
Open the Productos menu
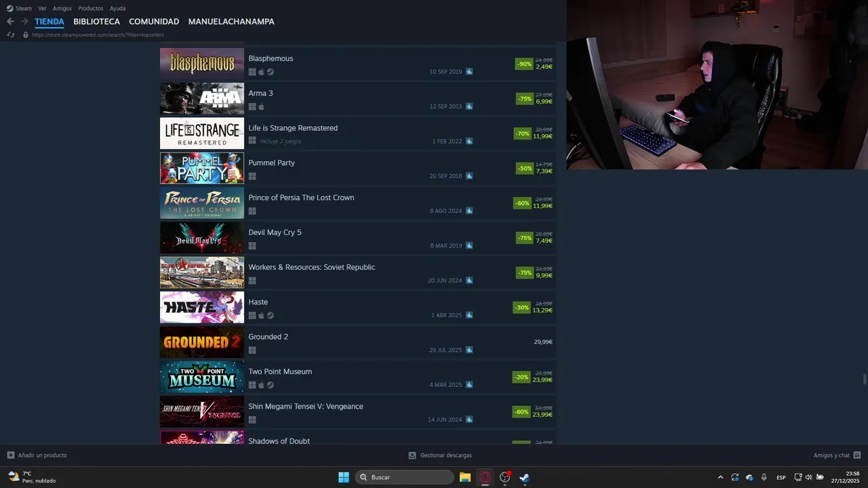[91, 8]
